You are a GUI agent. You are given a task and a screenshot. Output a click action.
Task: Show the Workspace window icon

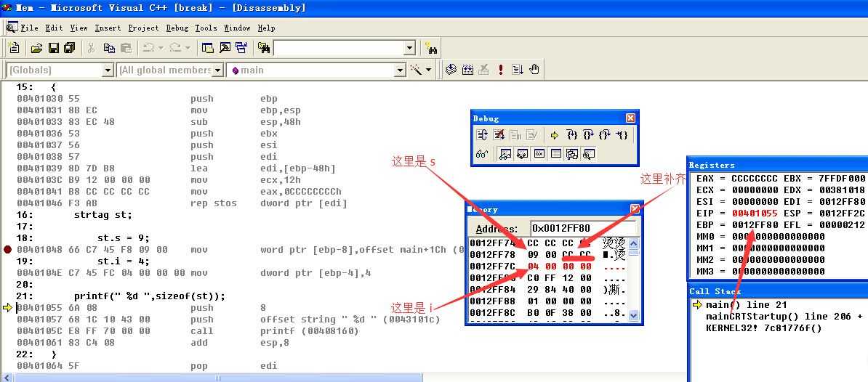(208, 48)
